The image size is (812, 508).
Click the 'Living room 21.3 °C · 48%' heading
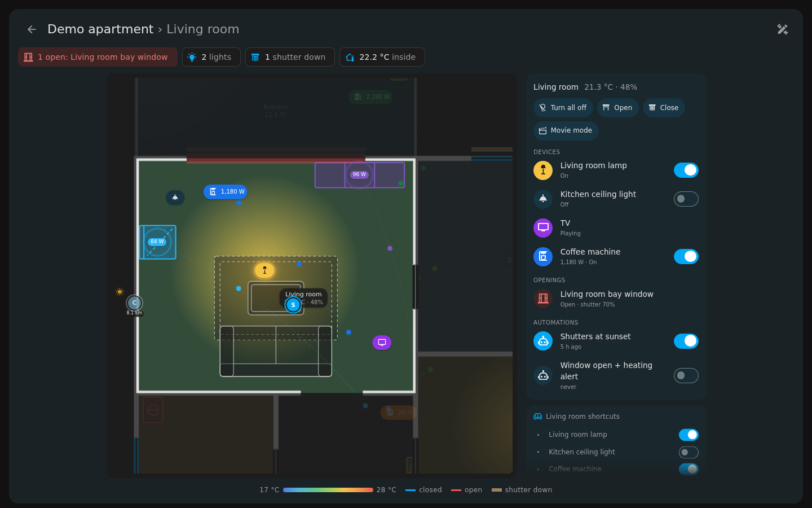pyautogui.click(x=585, y=87)
